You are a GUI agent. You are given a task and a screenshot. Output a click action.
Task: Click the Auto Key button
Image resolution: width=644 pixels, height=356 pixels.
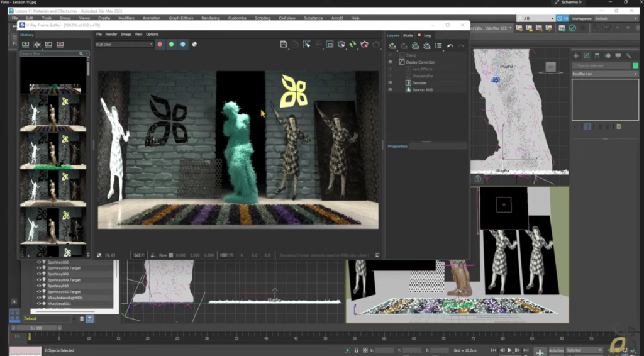(556, 350)
